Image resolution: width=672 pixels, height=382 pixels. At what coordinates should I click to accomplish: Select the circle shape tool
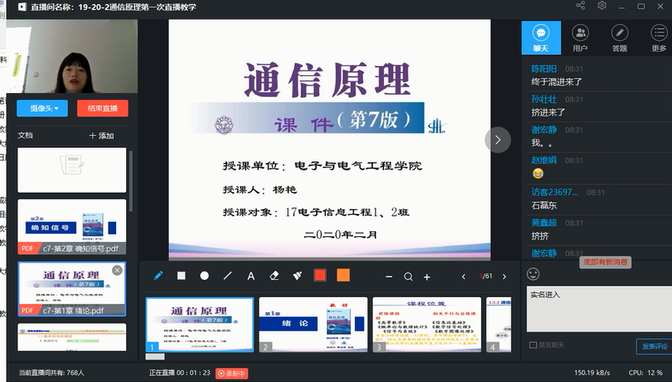click(204, 276)
